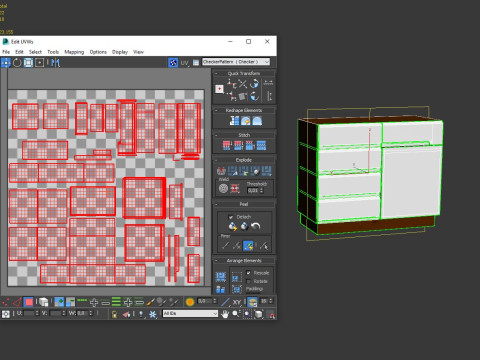Click the Peel Mode icon

tap(244, 227)
